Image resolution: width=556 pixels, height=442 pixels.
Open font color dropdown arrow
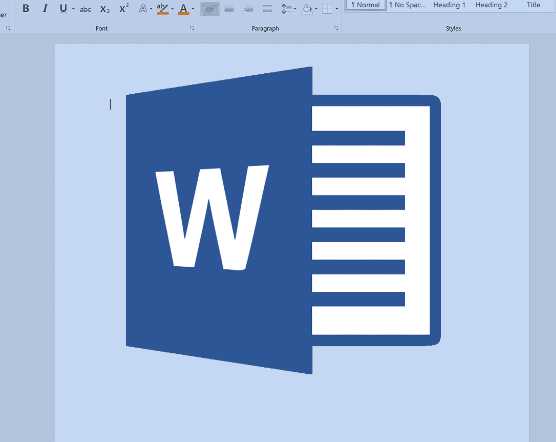point(193,9)
